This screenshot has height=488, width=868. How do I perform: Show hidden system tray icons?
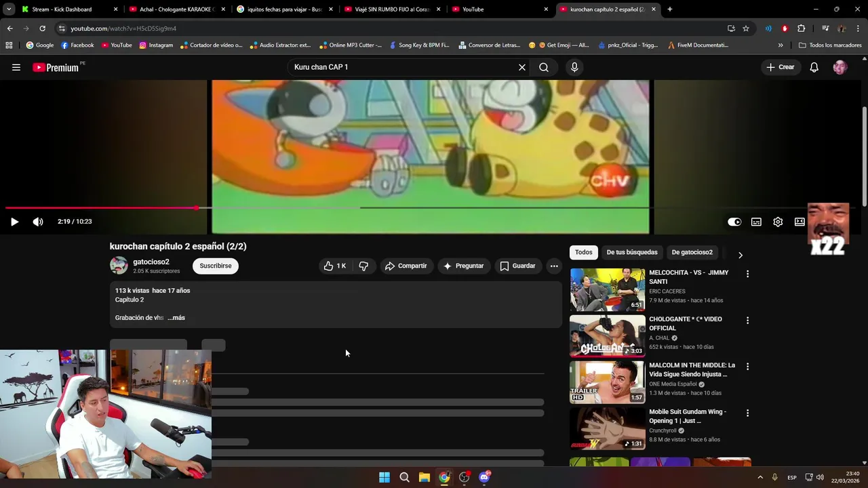click(x=760, y=477)
